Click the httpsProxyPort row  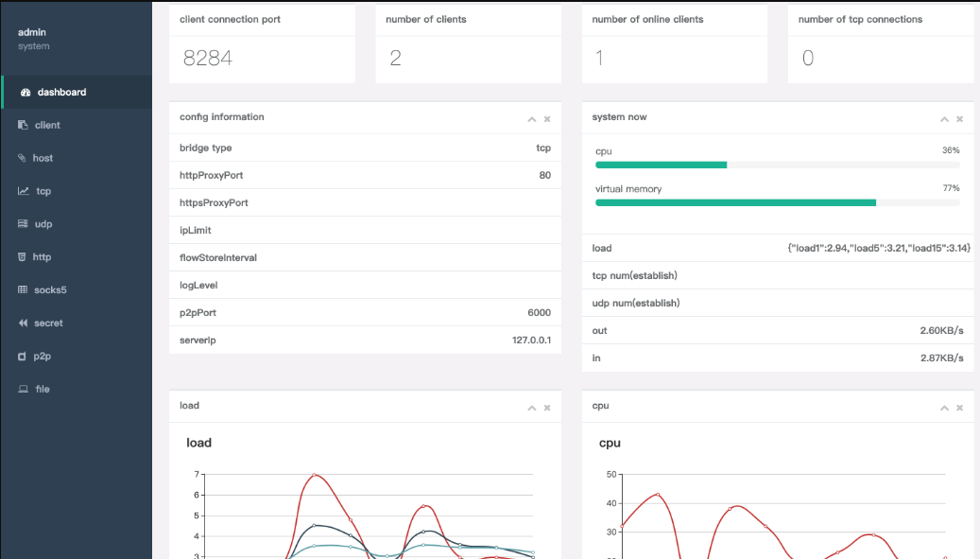[x=365, y=202]
